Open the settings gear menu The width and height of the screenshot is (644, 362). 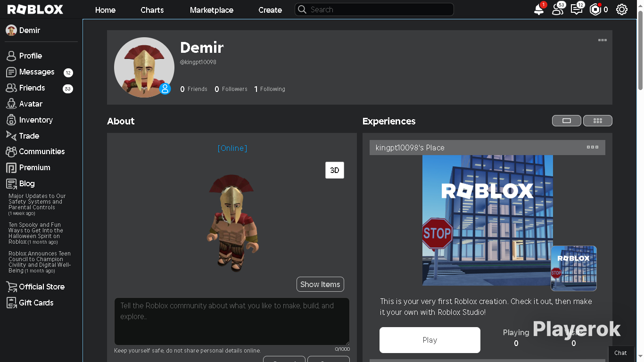pos(622,9)
